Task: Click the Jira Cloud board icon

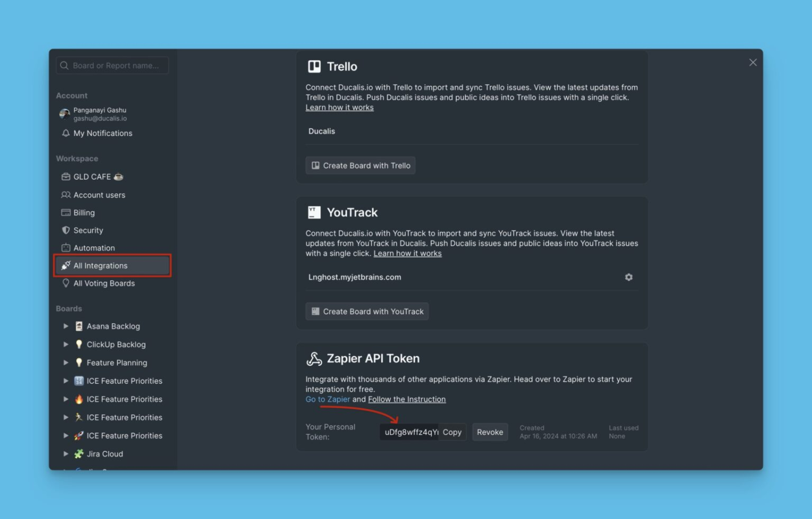Action: pyautogui.click(x=79, y=454)
